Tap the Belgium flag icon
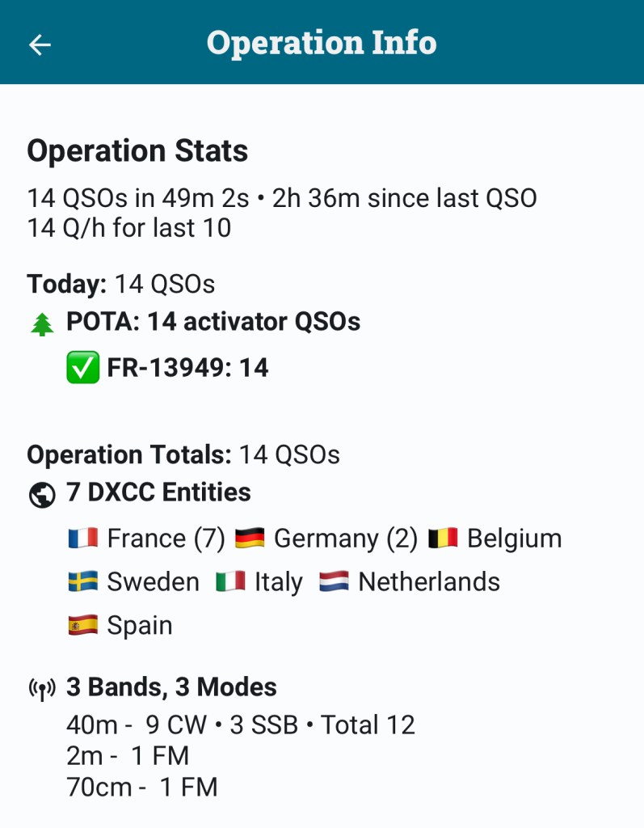 click(x=444, y=539)
